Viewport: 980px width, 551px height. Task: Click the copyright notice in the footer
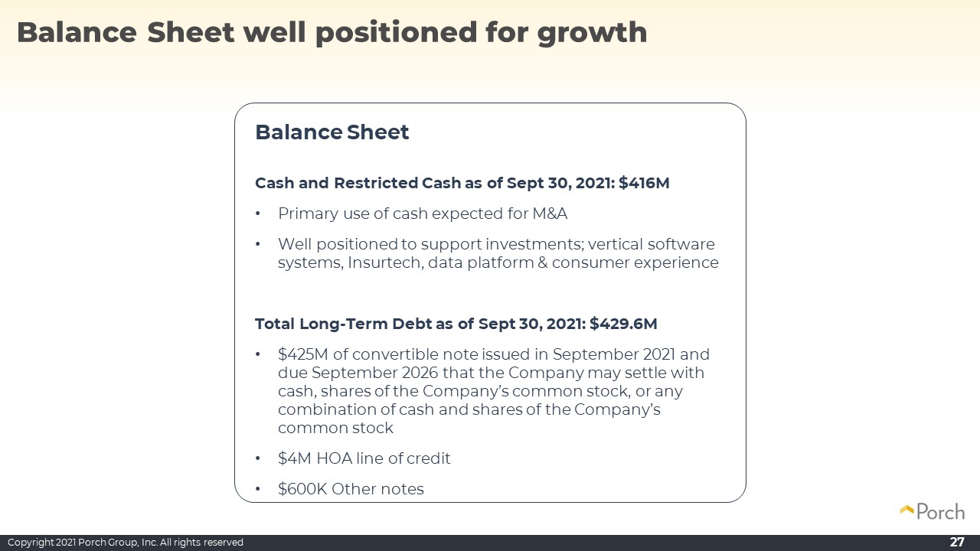(126, 543)
